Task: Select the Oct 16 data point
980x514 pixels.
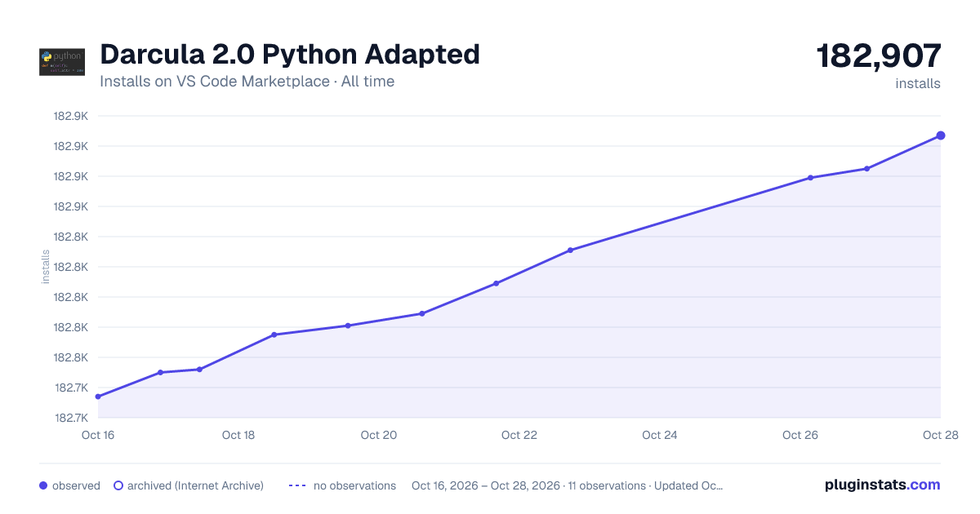Action: (x=98, y=397)
